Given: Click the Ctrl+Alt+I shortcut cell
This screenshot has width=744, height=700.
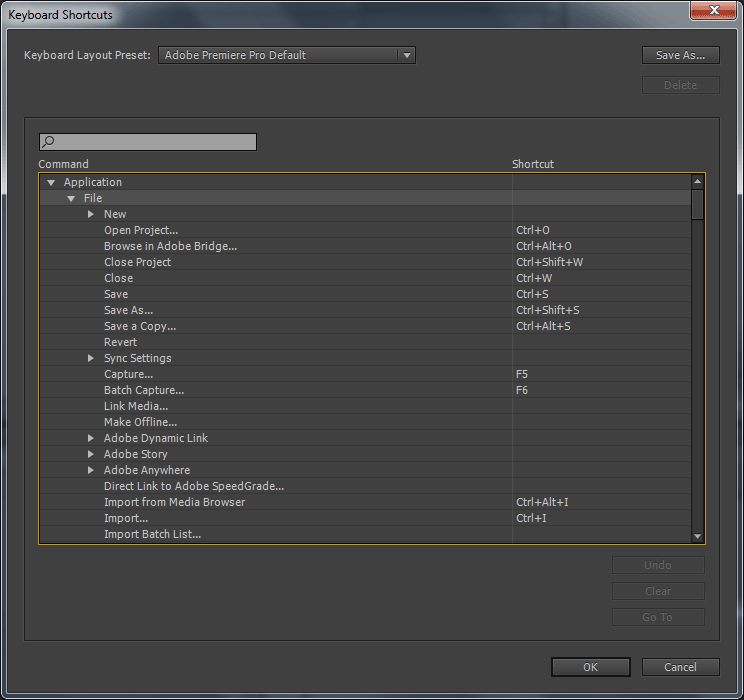Looking at the screenshot, I should [602, 502].
